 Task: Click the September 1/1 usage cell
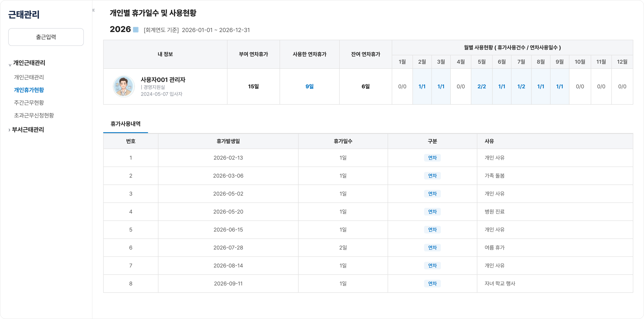coord(560,87)
